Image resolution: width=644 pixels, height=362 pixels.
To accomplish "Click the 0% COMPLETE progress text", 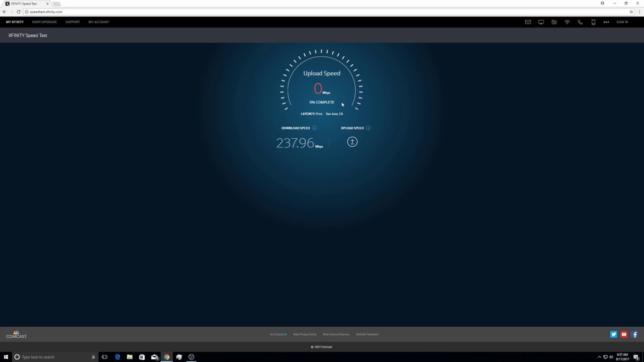I will (322, 102).
